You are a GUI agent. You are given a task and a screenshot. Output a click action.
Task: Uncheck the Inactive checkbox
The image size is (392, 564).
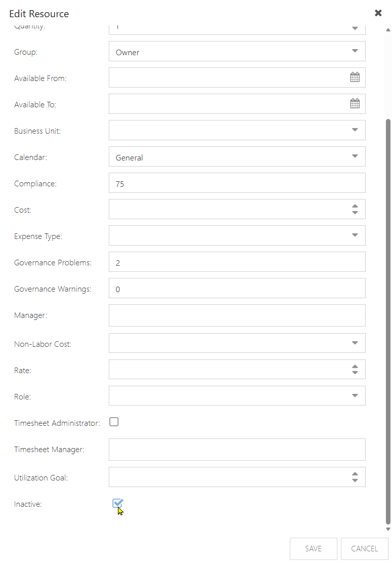point(117,503)
